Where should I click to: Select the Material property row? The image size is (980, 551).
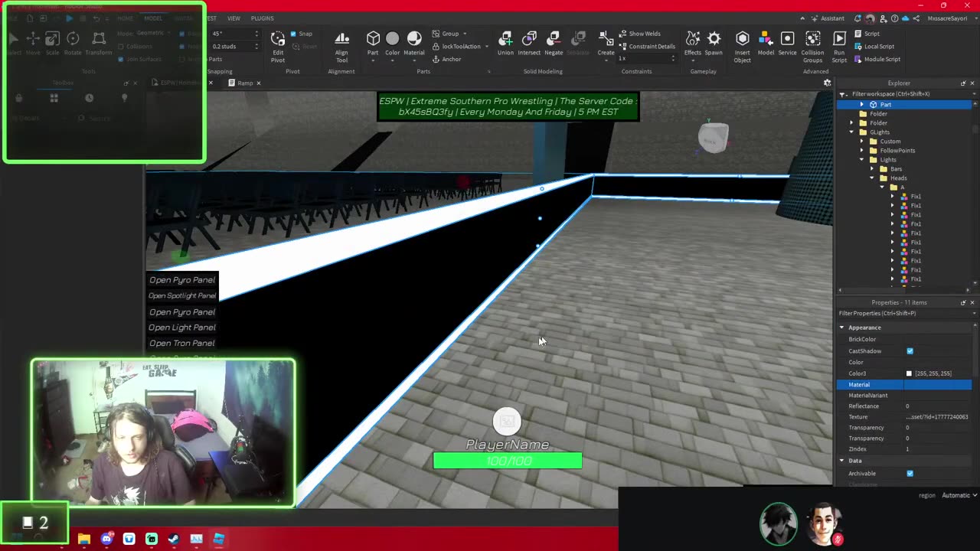(x=904, y=384)
